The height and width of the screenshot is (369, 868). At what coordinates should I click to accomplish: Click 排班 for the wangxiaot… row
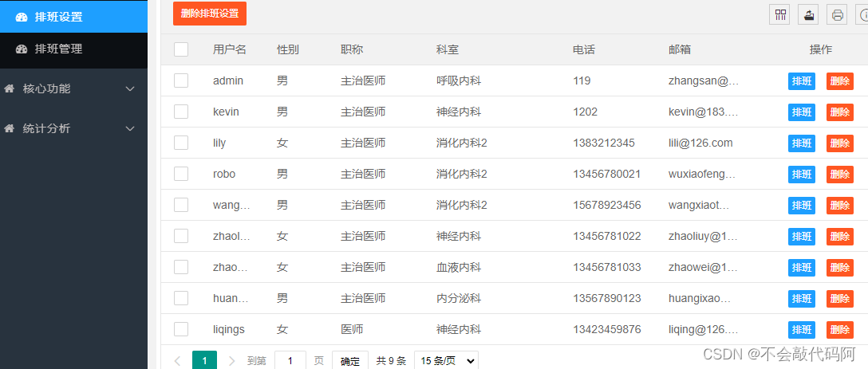(x=802, y=206)
